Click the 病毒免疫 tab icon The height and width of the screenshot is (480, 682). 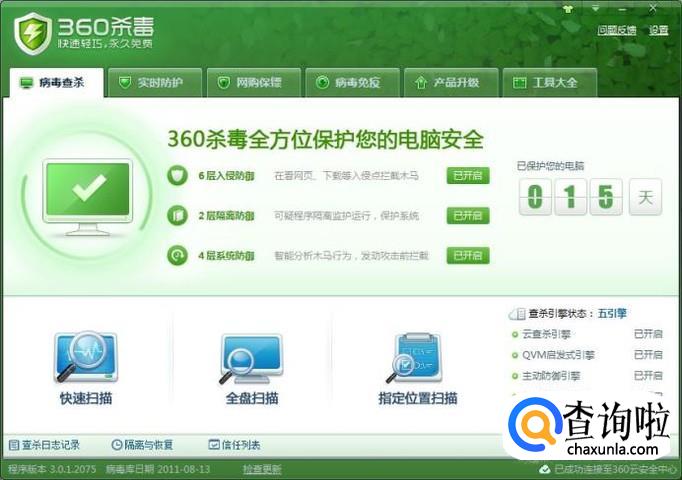[x=322, y=82]
